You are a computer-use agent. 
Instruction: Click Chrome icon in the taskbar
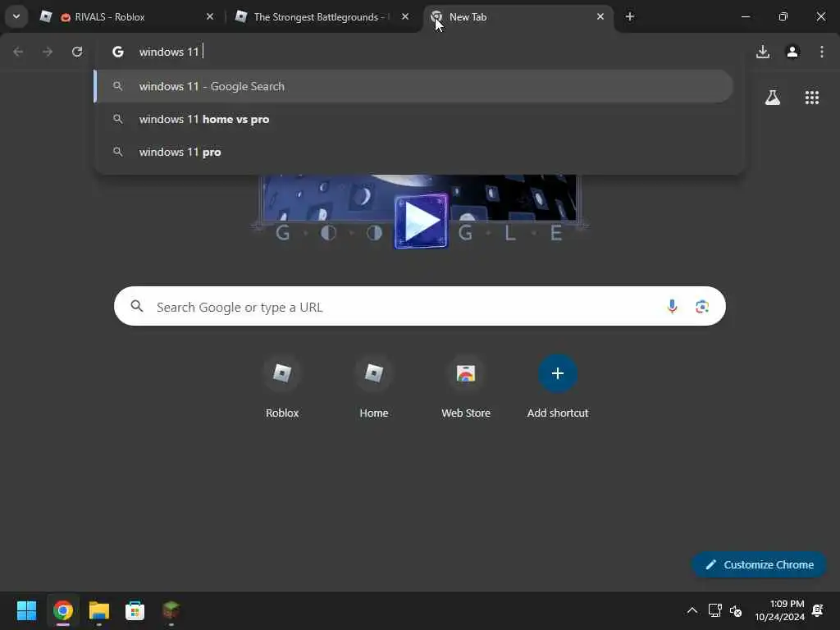click(x=62, y=610)
